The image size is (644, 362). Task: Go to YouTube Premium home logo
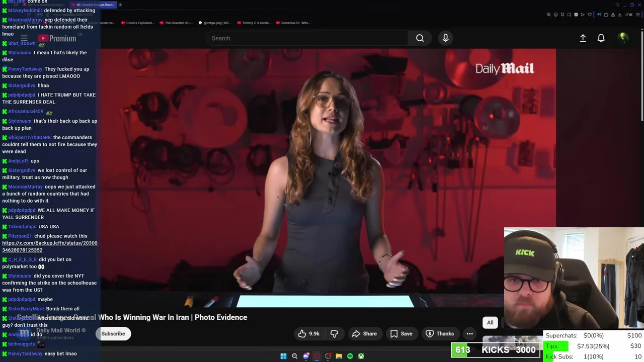[57, 38]
